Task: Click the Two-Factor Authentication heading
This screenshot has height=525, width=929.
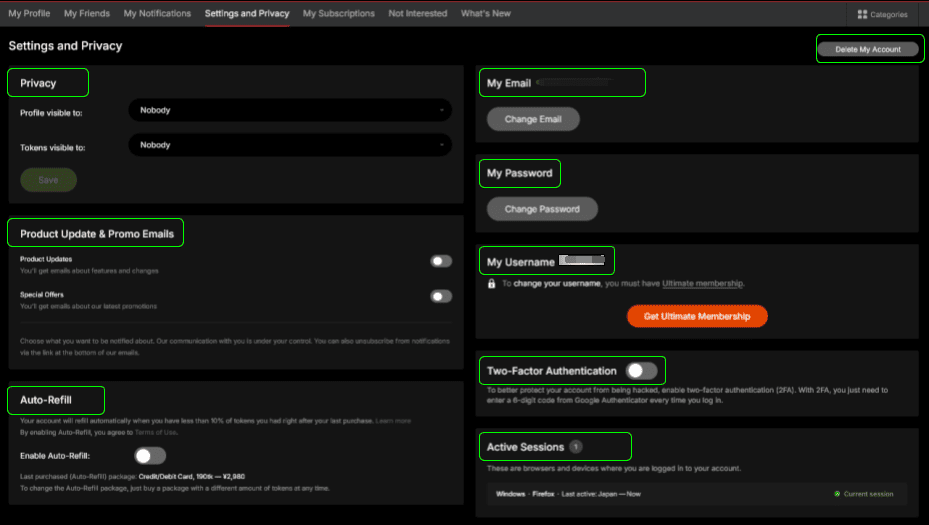Action: pos(551,371)
